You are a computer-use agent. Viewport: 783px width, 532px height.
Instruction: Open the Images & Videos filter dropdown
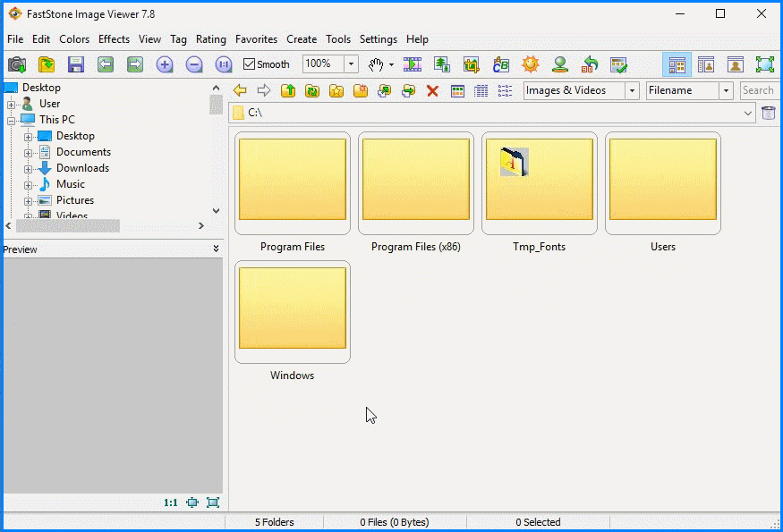(x=632, y=91)
